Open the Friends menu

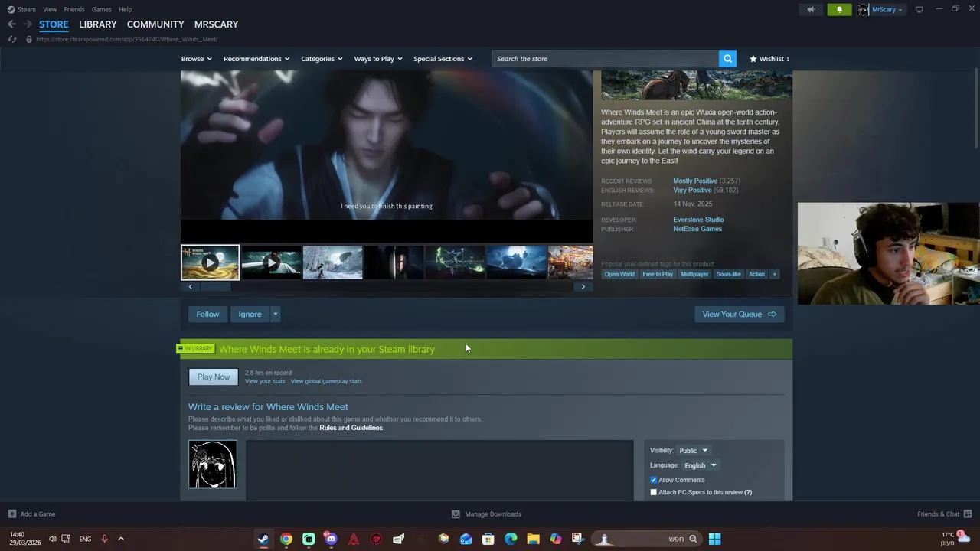74,9
